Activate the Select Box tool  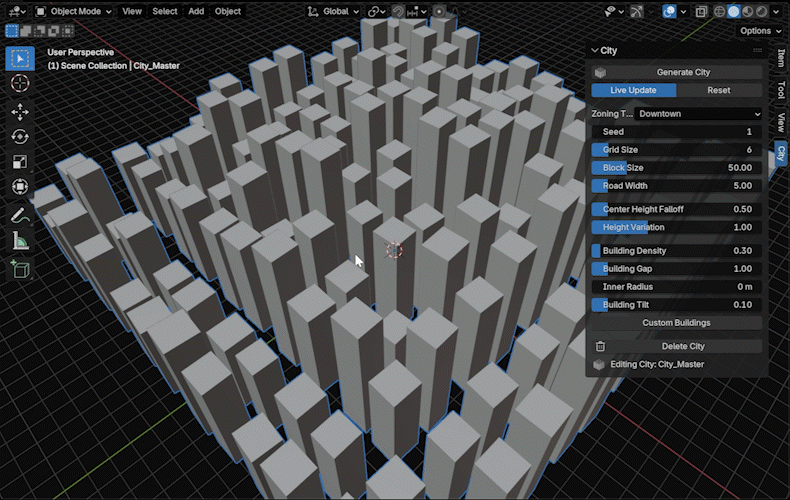20,58
